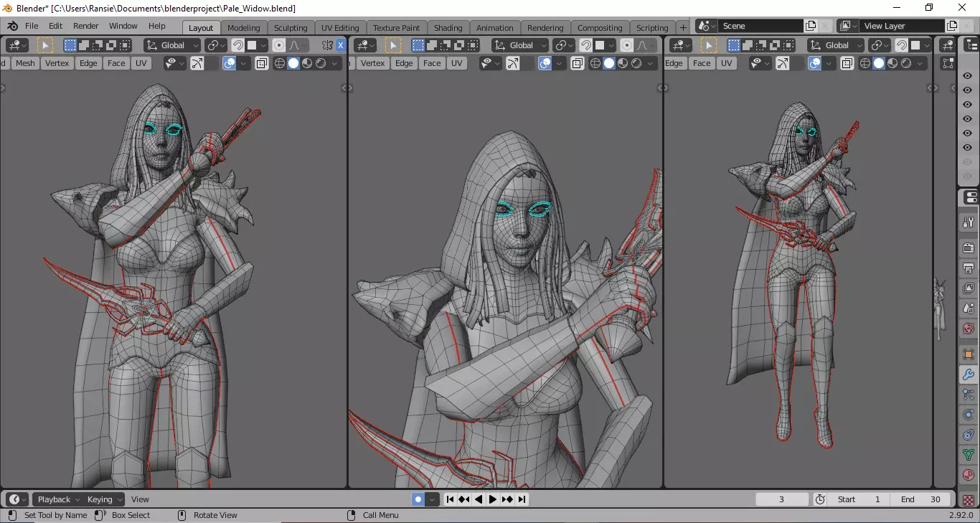Open the Particles properties tab

click(969, 395)
